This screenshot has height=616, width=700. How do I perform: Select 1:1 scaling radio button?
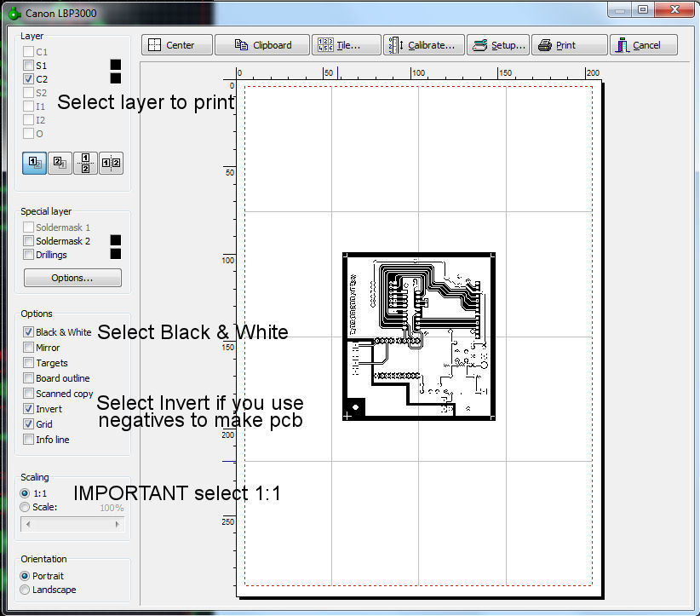[x=25, y=493]
